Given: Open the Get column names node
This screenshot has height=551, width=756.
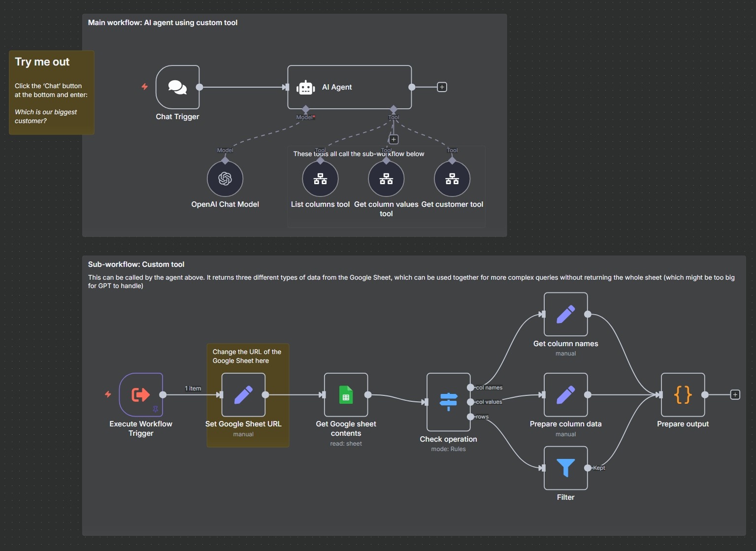Looking at the screenshot, I should pos(565,314).
